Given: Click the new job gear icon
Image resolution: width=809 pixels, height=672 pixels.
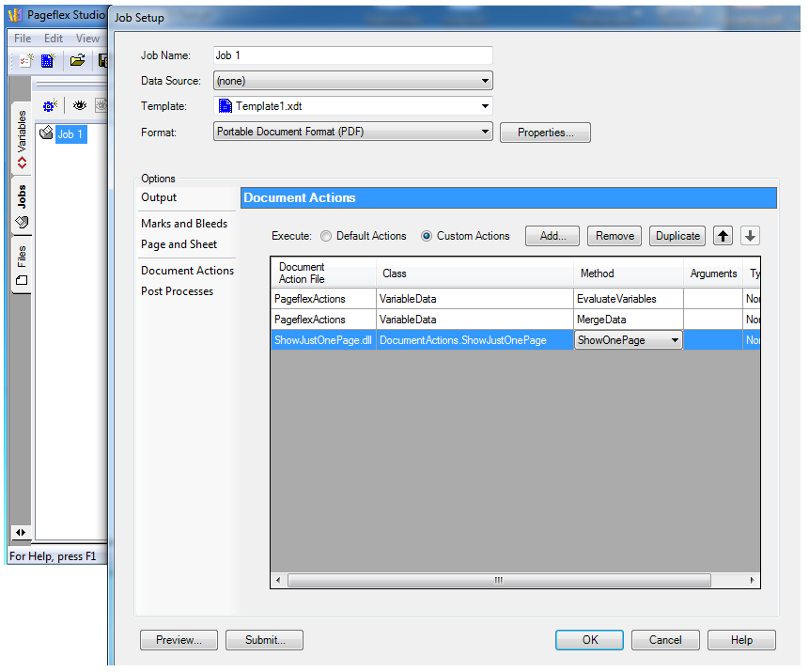Looking at the screenshot, I should click(x=50, y=105).
